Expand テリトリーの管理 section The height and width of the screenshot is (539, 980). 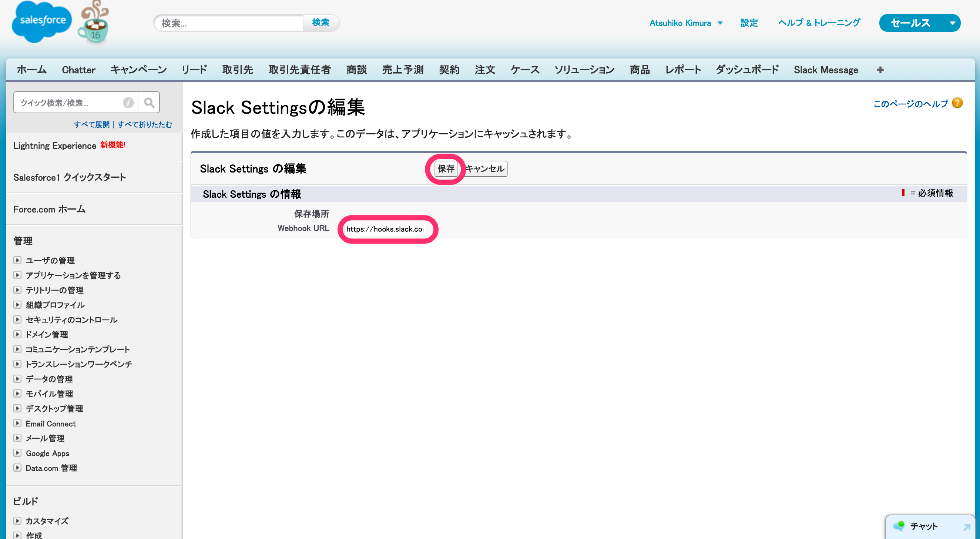click(x=17, y=290)
